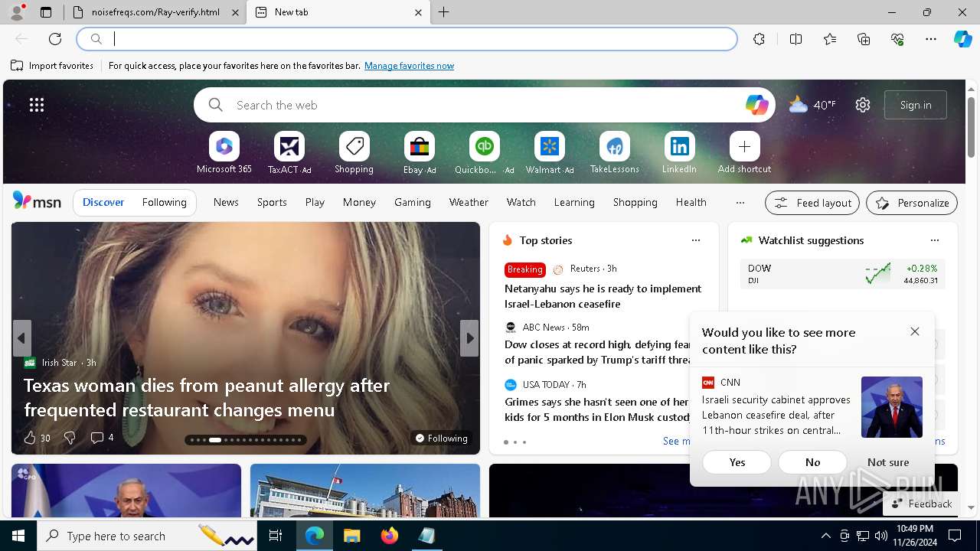Open the Feedback button

tap(921, 504)
